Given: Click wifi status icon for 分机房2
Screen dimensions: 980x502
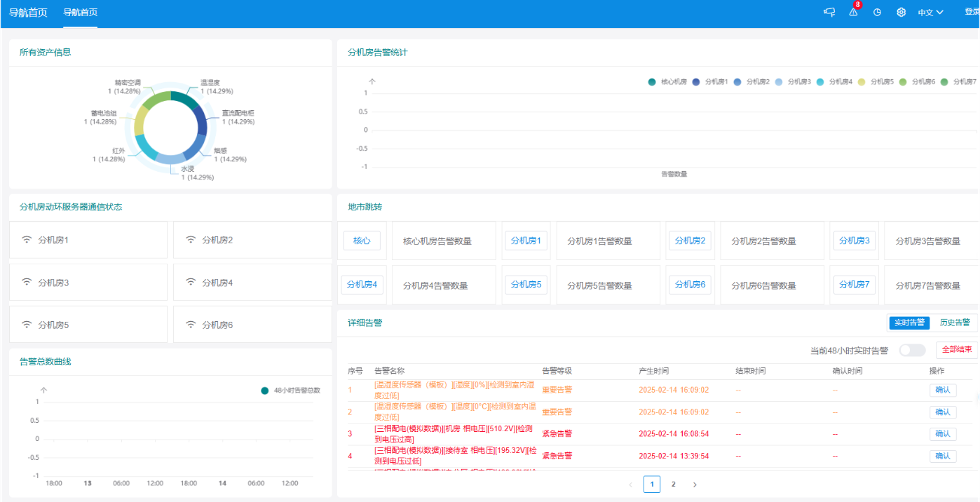Looking at the screenshot, I should pos(191,240).
